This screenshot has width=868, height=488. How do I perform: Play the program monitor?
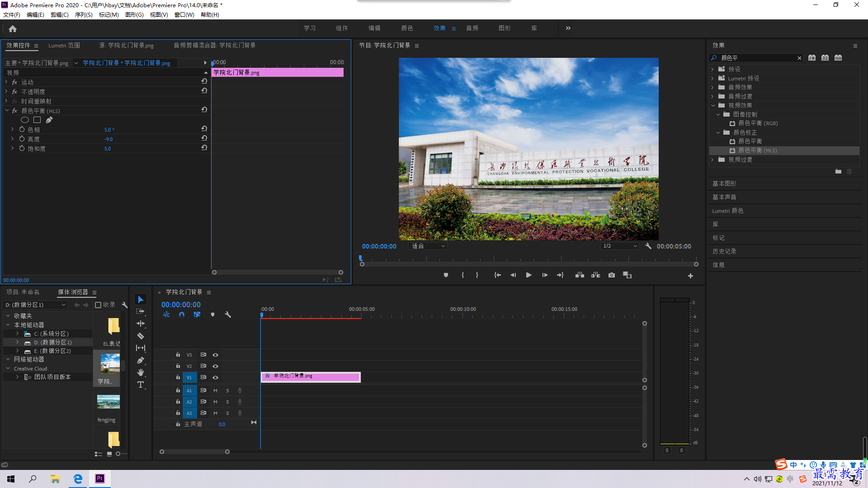coord(528,275)
